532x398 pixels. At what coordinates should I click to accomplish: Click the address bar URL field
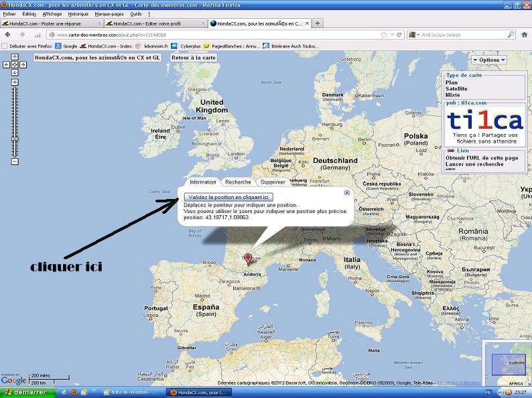217,35
